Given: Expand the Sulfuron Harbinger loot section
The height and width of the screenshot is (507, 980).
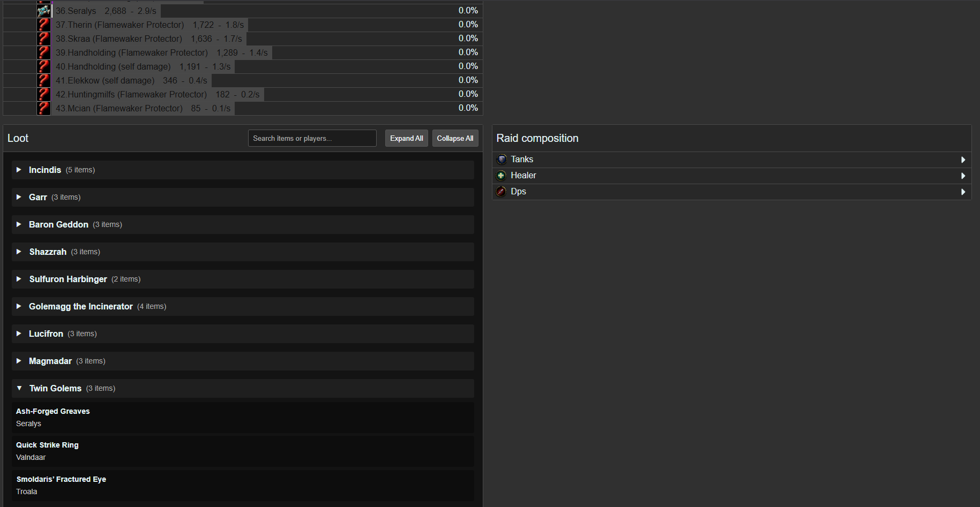Looking at the screenshot, I should pyautogui.click(x=243, y=279).
